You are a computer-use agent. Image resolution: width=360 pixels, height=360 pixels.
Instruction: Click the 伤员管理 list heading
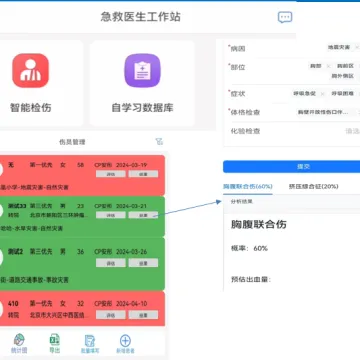coord(72,142)
